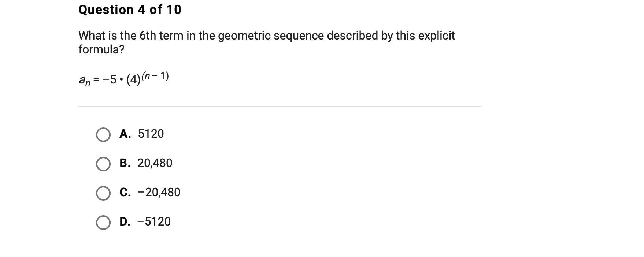
Task: Click the bold letter A. label
Action: click(125, 134)
